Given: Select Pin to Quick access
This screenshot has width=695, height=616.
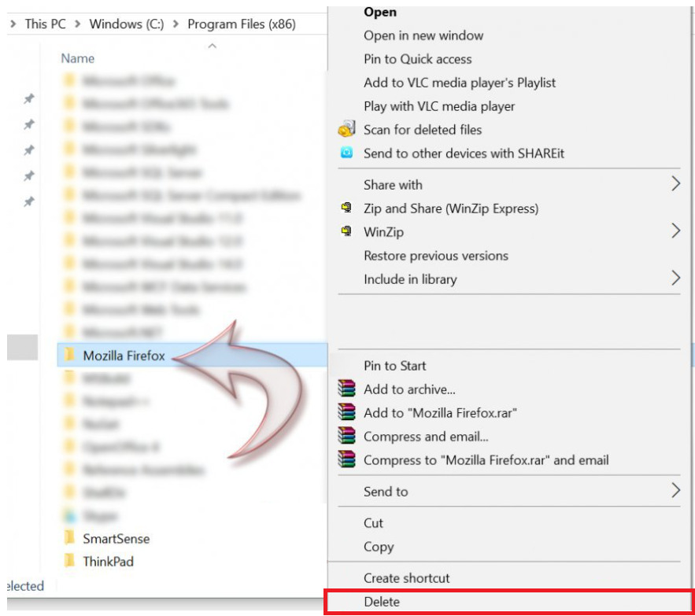Looking at the screenshot, I should 417,59.
